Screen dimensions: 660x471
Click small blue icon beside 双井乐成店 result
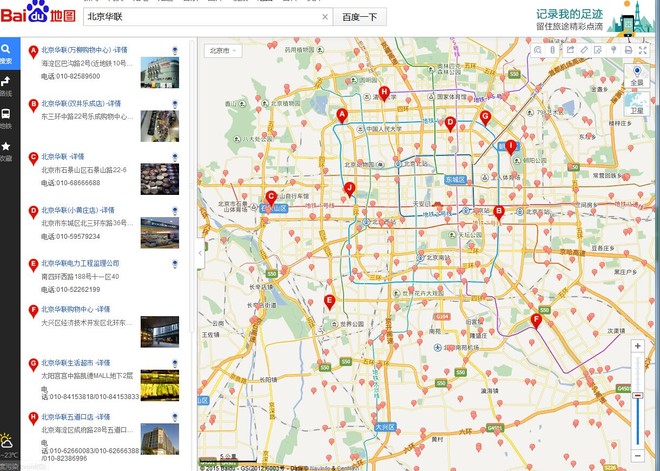(175, 104)
